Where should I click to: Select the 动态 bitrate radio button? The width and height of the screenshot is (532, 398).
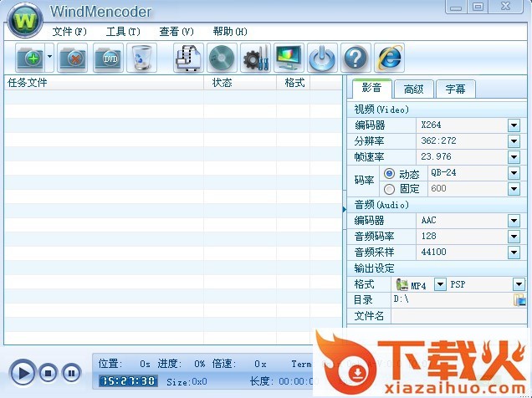(389, 174)
